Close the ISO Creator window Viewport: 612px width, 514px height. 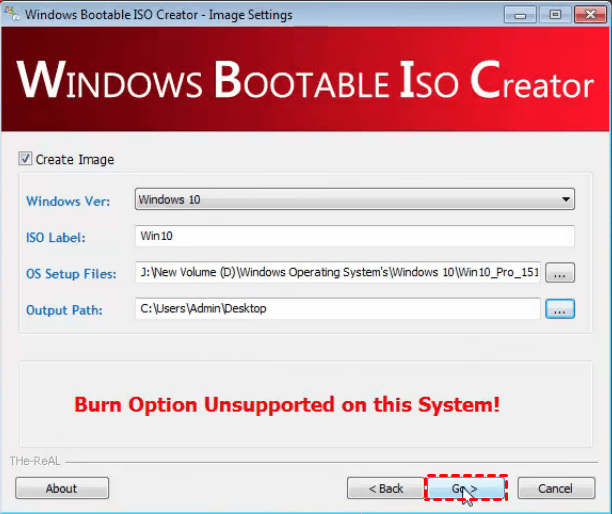click(x=590, y=15)
